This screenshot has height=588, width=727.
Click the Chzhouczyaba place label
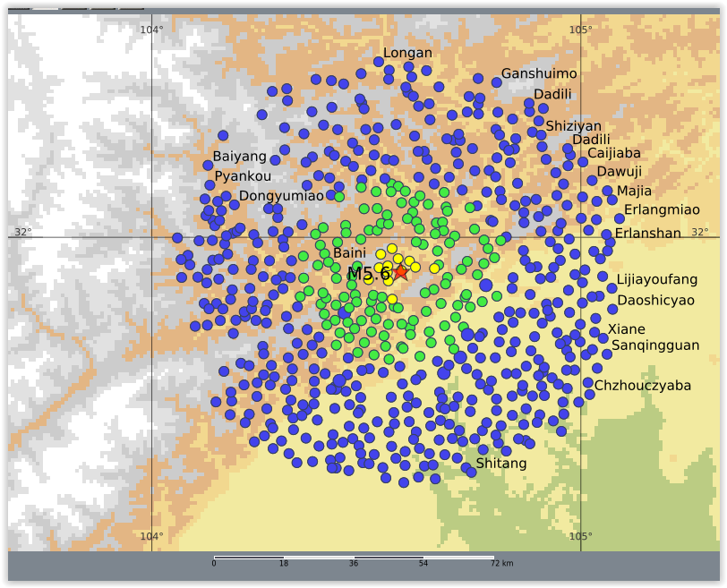pyautogui.click(x=643, y=386)
